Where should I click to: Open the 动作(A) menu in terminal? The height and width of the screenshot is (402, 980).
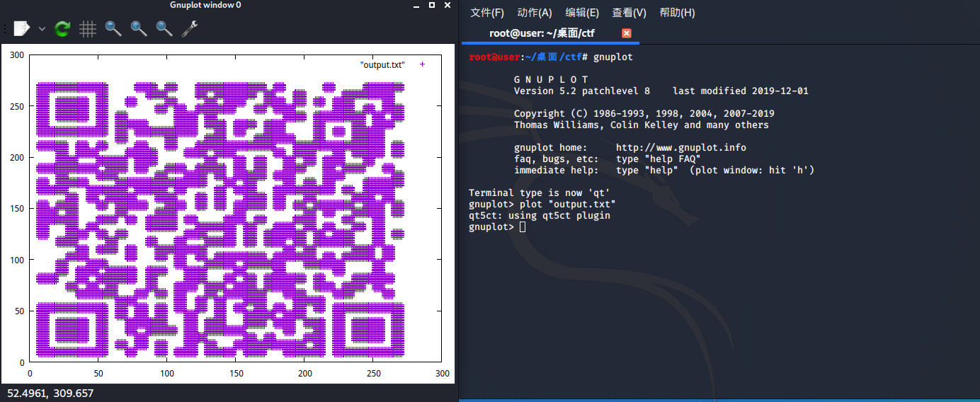coord(535,13)
